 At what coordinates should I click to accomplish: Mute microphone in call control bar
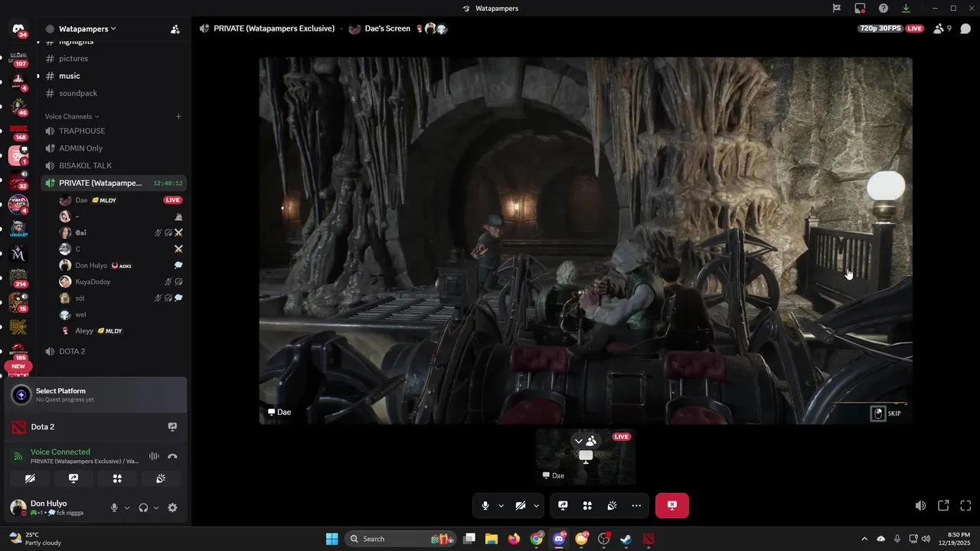coord(485,506)
